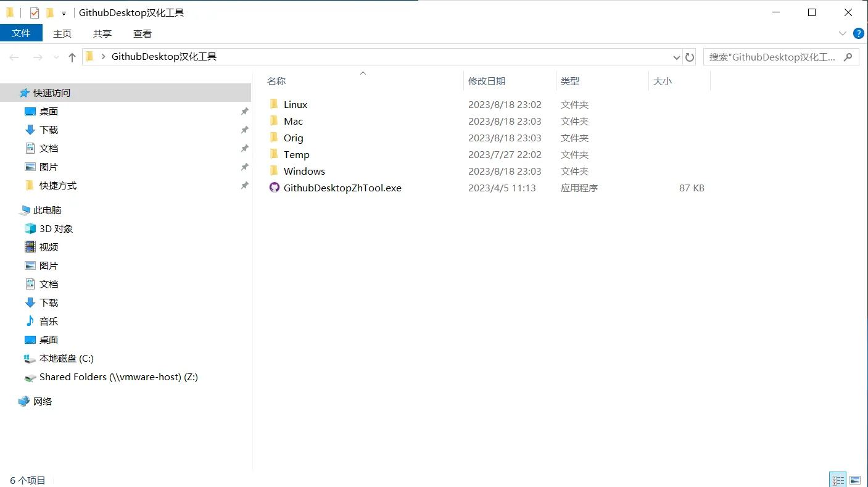Click the folder icon in the address bar

click(90, 57)
